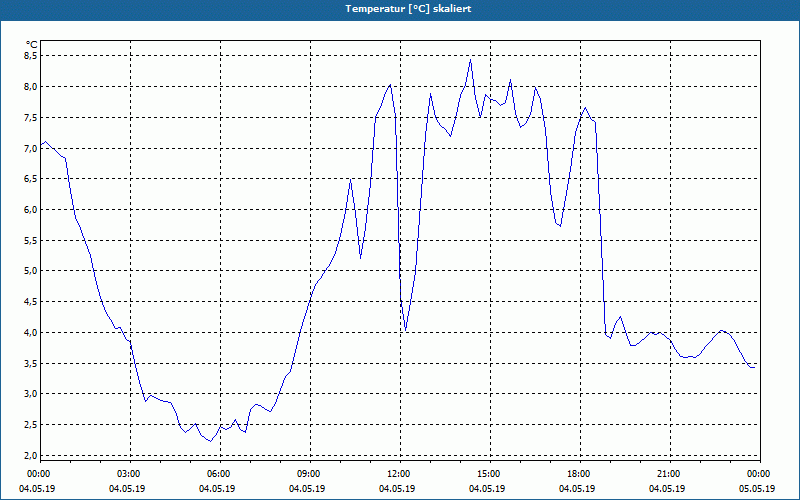800x500 pixels.
Task: Click the 'Temperatur [°C] skaliert' chart title
Action: point(408,9)
